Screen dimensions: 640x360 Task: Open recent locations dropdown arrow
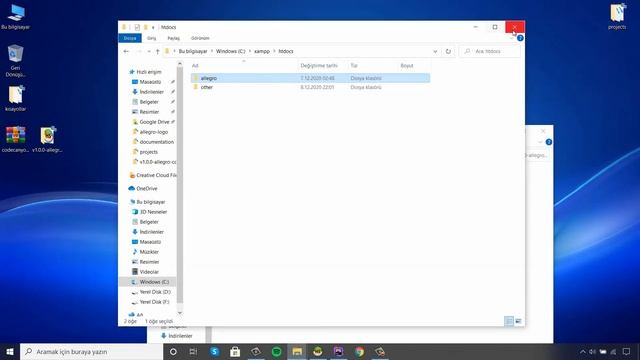(x=149, y=51)
